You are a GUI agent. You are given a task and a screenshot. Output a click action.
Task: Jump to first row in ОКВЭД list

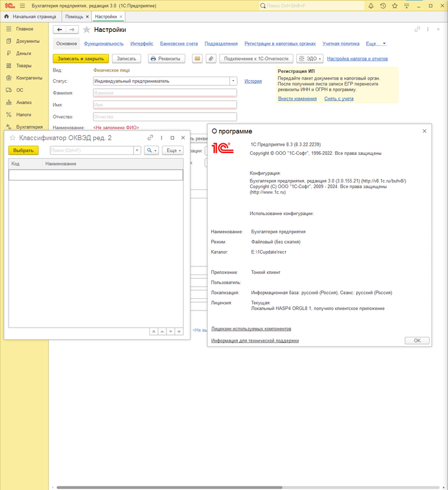154,331
